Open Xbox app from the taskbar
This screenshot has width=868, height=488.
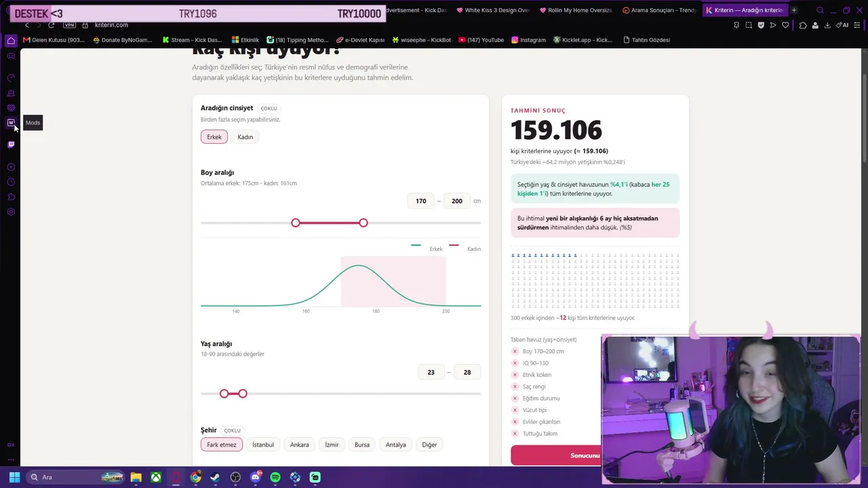[156, 477]
